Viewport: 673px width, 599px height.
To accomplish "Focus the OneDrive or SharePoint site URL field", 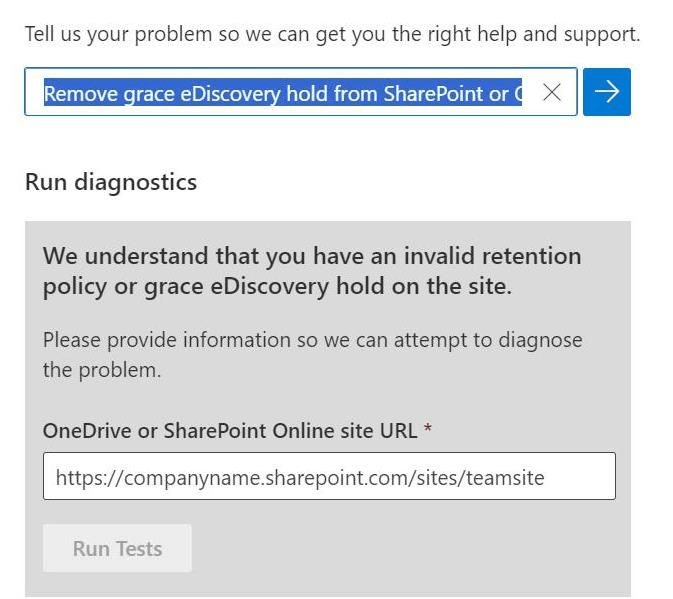I will coord(329,476).
